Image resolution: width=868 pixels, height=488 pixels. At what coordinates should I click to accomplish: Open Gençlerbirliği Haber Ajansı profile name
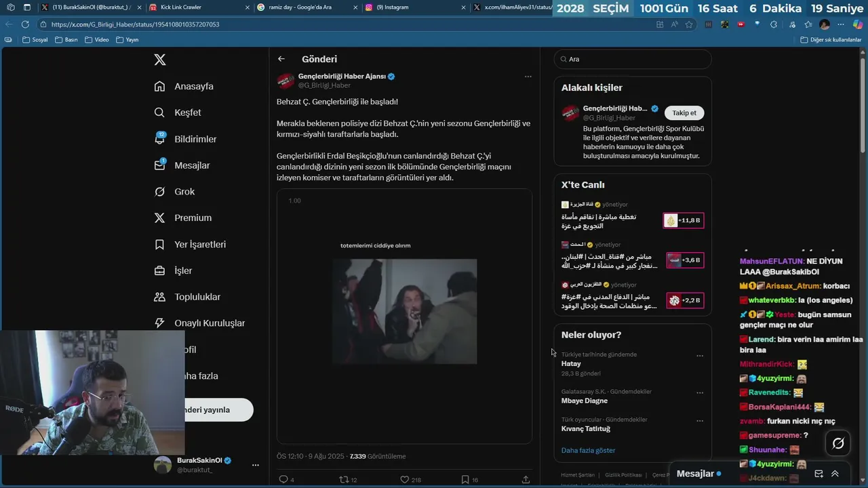click(x=342, y=77)
